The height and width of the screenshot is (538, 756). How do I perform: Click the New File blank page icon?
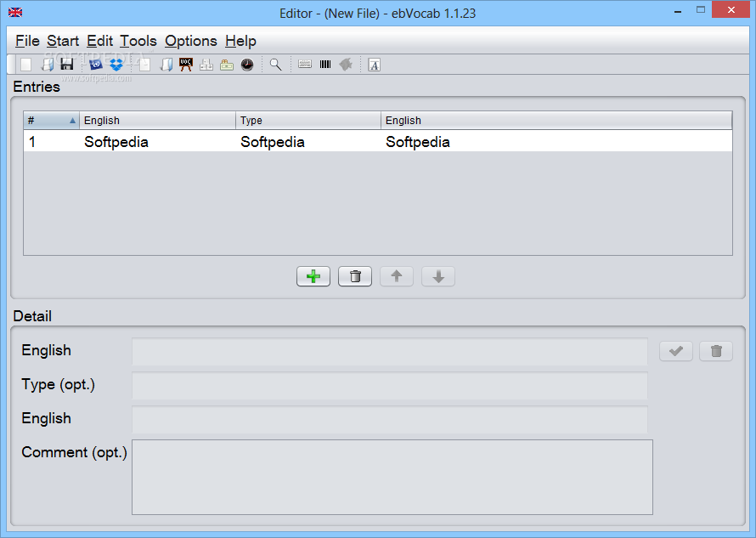(26, 65)
